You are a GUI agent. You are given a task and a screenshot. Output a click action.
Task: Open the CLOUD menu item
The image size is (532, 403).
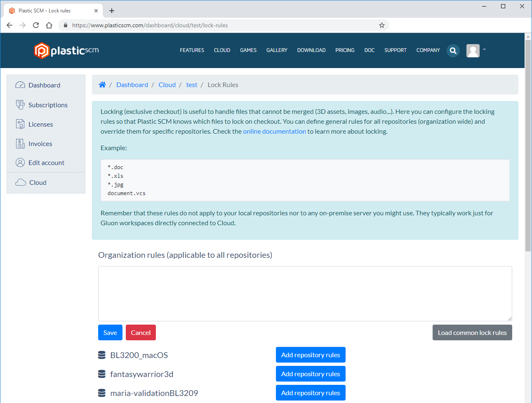point(222,50)
